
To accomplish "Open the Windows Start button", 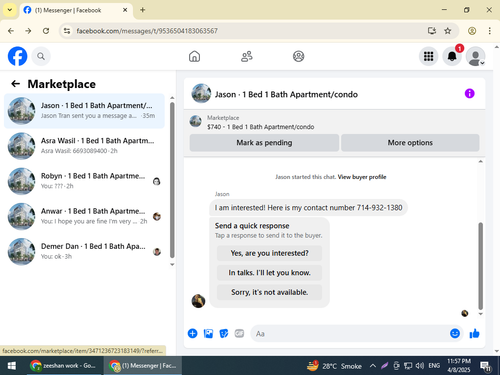I will click(x=12, y=366).
